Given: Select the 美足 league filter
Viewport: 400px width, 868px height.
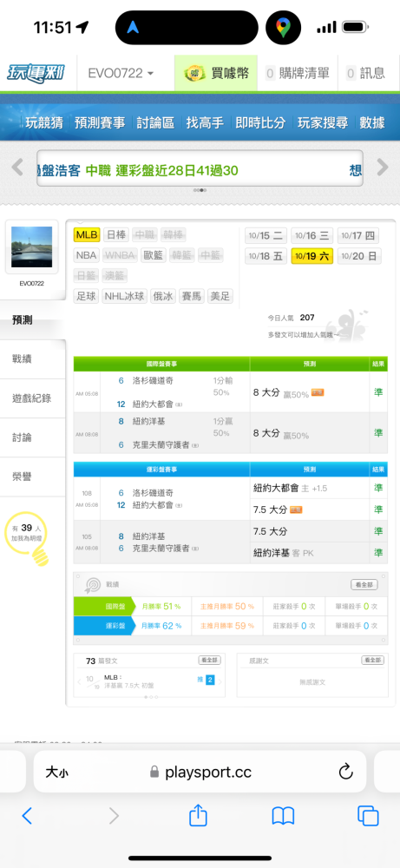Looking at the screenshot, I should pos(220,296).
